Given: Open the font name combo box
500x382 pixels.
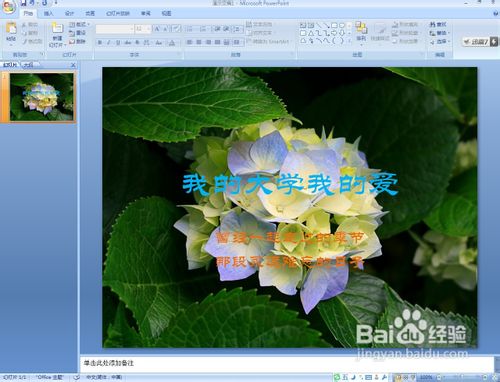Looking at the screenshot, I should (115, 29).
